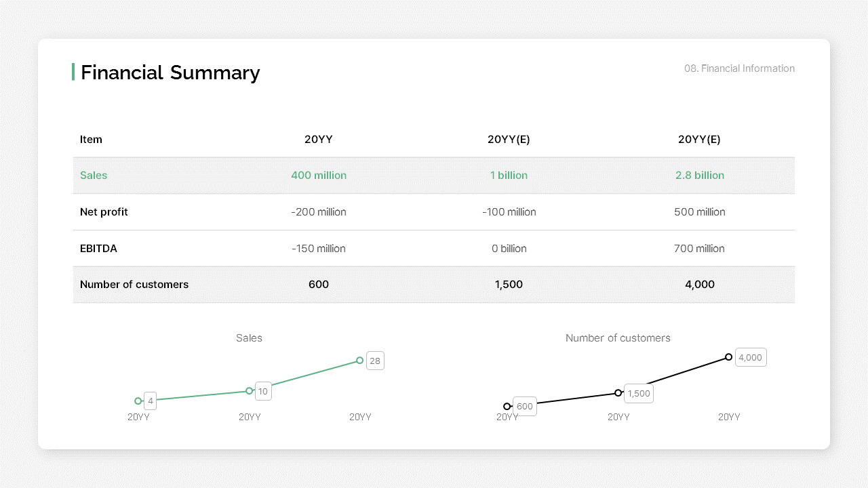This screenshot has width=868, height=488.
Task: Click the 08. Financial Information page label
Action: [738, 68]
